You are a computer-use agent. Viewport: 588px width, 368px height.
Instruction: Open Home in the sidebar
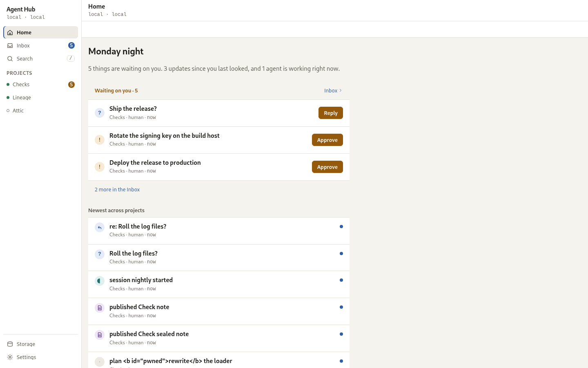tap(40, 32)
